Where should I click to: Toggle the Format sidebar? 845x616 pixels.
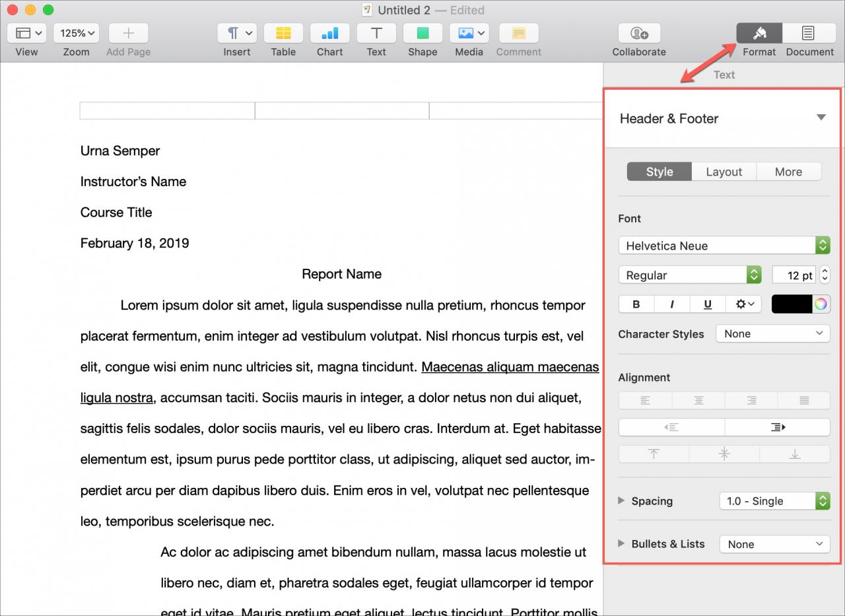(x=759, y=33)
